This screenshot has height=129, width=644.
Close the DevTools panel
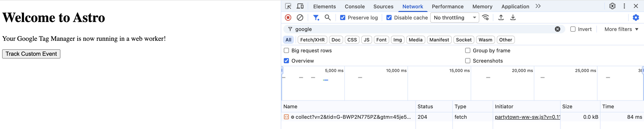coord(636,6)
